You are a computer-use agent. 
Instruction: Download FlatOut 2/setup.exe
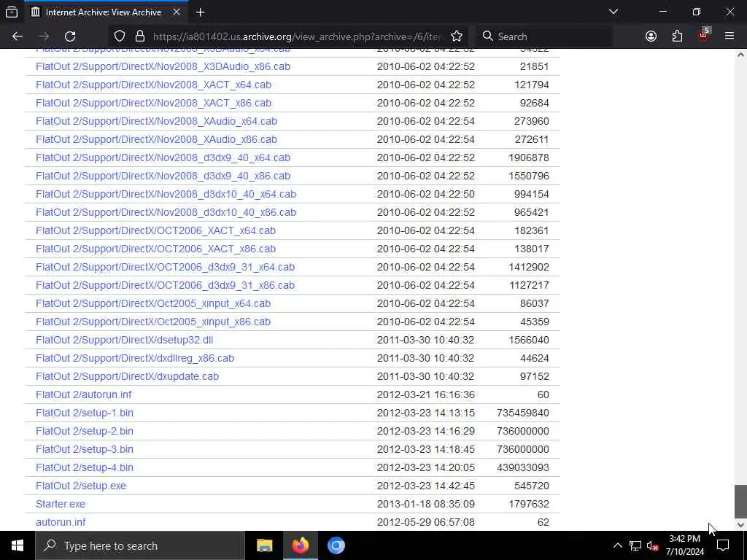point(81,486)
